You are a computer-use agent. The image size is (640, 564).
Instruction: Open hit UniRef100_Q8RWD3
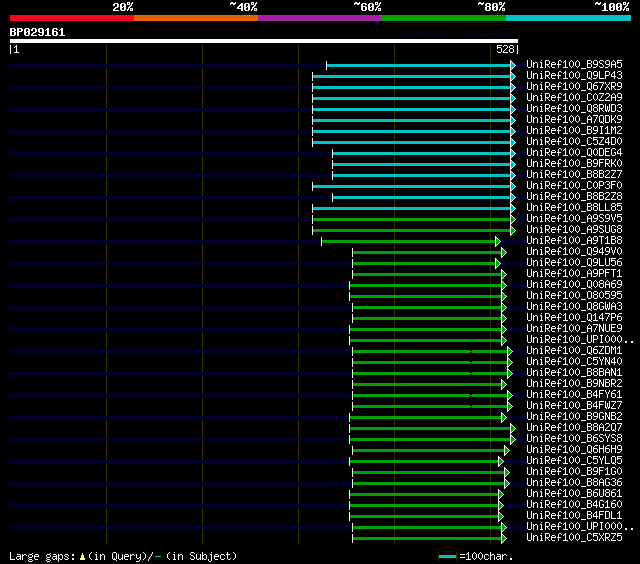(574, 109)
